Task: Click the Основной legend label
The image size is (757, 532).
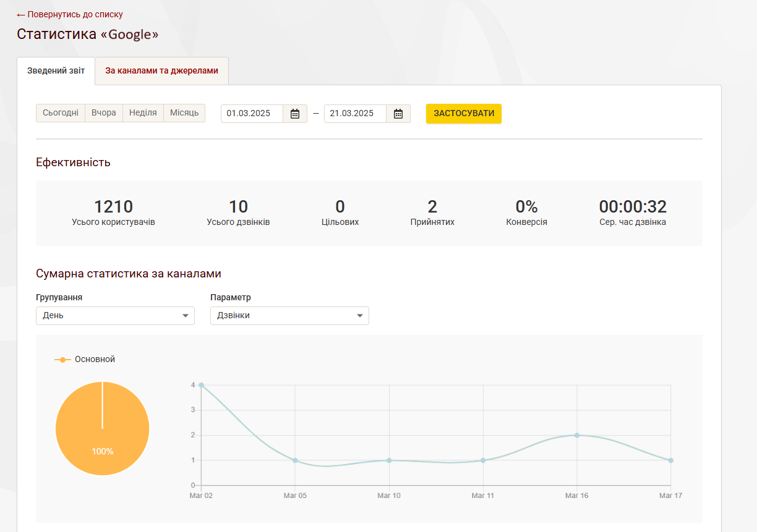Action: [x=95, y=360]
